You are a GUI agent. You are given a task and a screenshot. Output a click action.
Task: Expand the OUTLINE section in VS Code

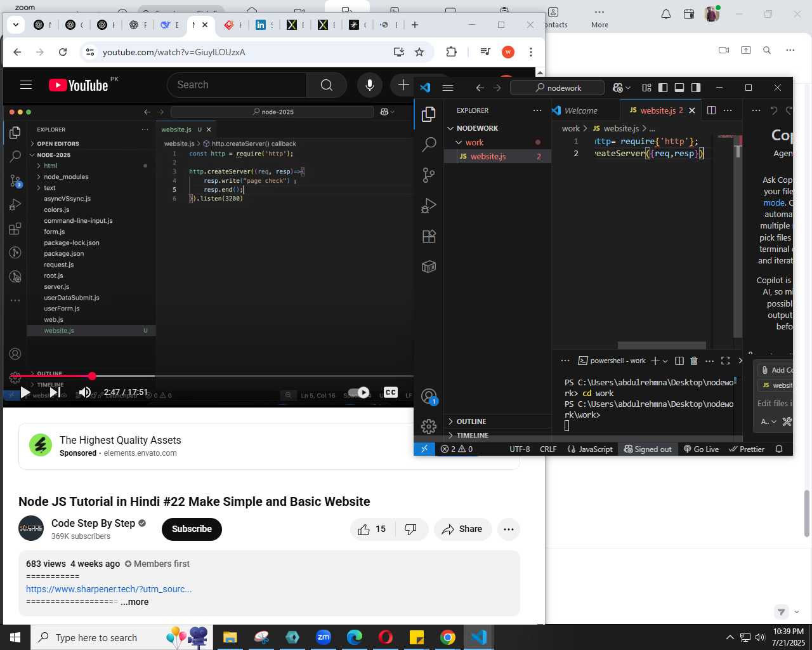[471, 421]
